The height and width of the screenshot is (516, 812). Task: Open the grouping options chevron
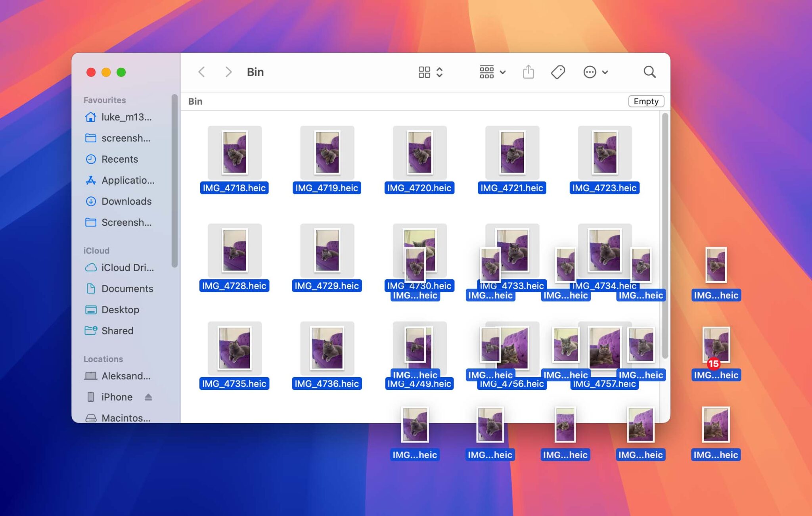coord(503,72)
